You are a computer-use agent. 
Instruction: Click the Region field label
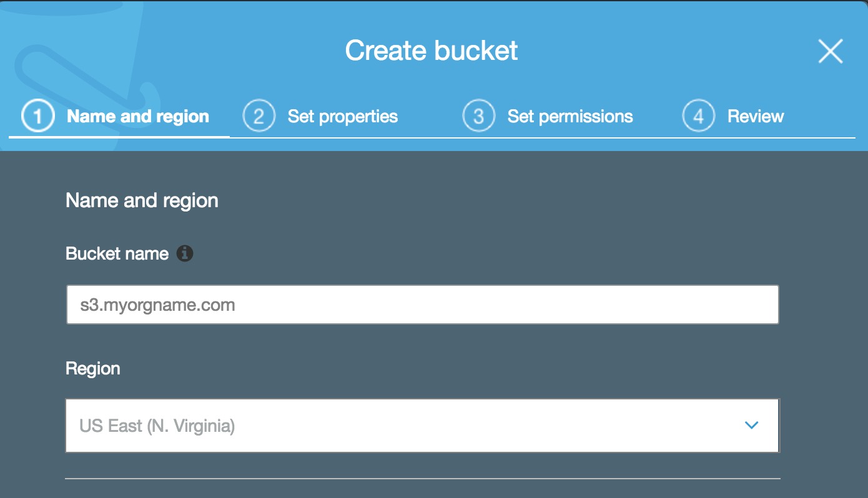tap(93, 369)
